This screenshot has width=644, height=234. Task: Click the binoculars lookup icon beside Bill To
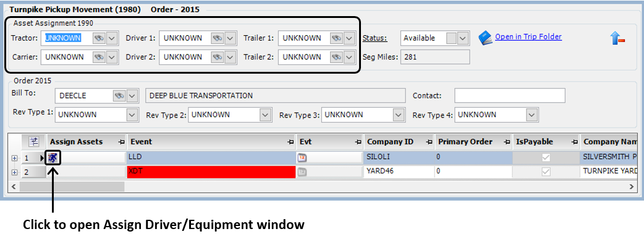tap(119, 96)
